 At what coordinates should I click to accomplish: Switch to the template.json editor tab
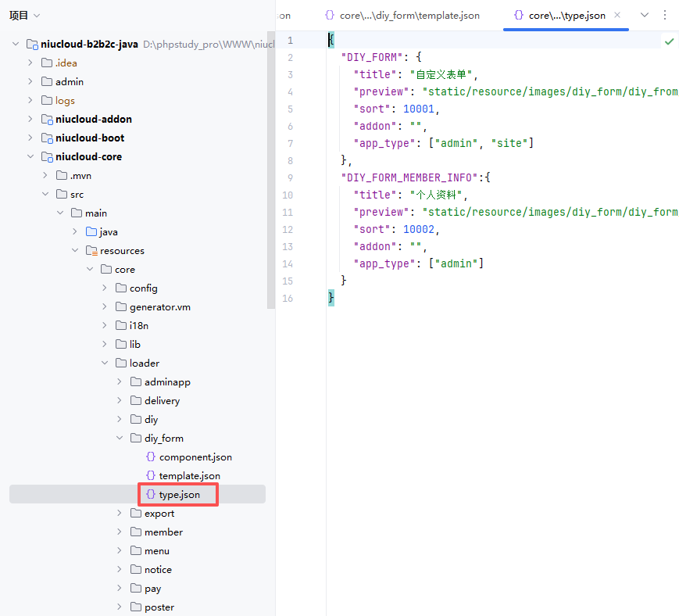pyautogui.click(x=402, y=16)
